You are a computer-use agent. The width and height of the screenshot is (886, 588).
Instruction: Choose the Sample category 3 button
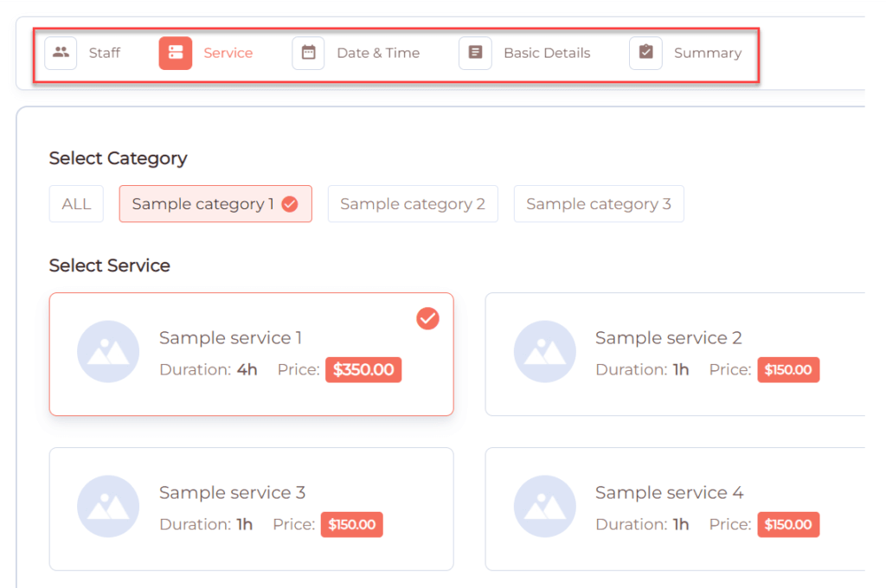(x=599, y=204)
